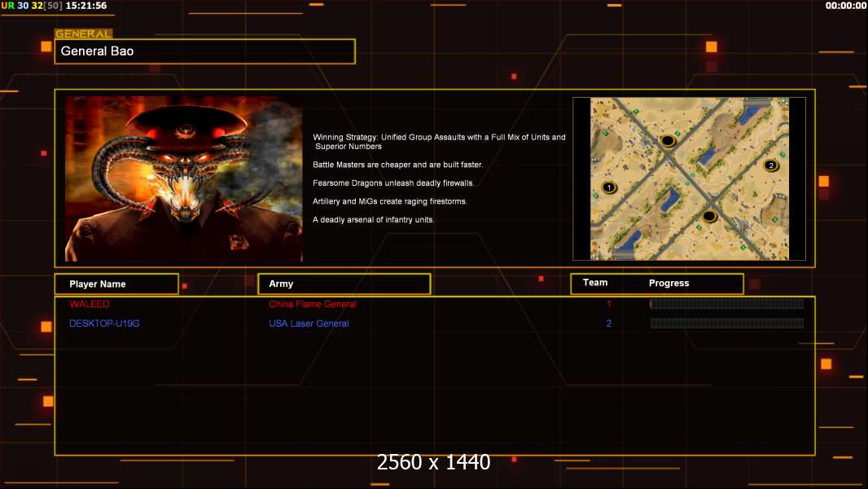Screen dimensions: 868x489
Task: Click the Team column header
Action: click(595, 283)
